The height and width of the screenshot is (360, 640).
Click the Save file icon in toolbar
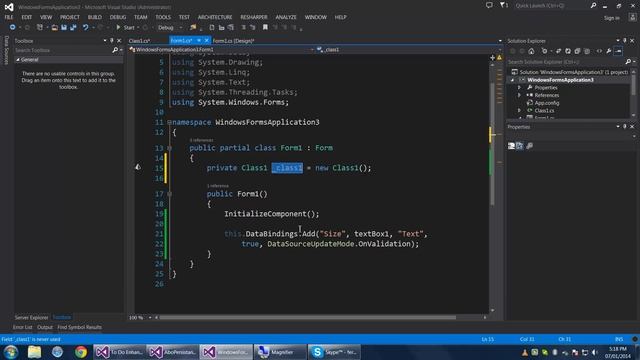pos(64,27)
